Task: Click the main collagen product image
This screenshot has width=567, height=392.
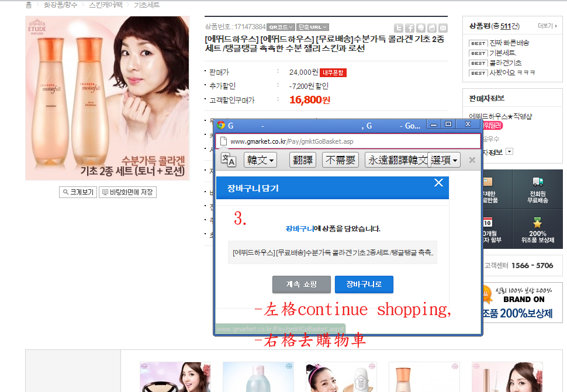Action: pos(108,98)
